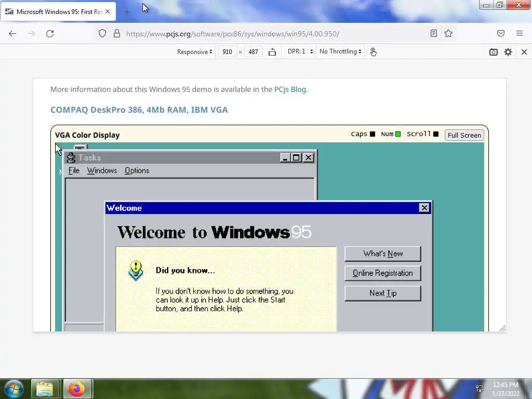Viewport: 532px width, 399px height.
Task: Go back with the browser back arrow
Action: pyautogui.click(x=12, y=34)
